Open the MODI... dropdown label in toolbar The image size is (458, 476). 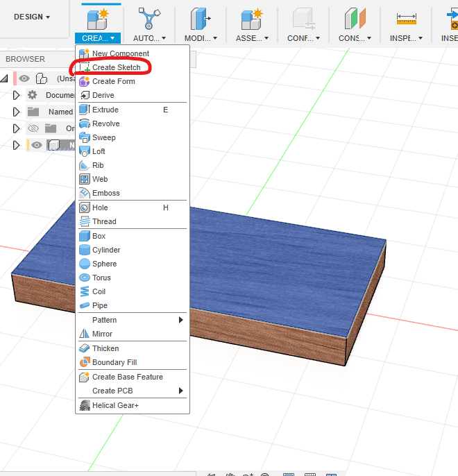click(x=201, y=38)
